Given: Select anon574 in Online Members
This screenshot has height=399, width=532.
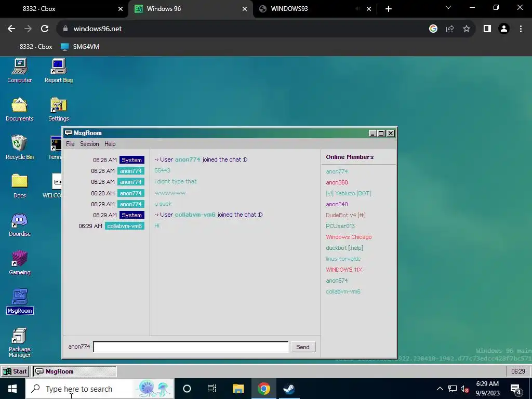Looking at the screenshot, I should (x=337, y=280).
